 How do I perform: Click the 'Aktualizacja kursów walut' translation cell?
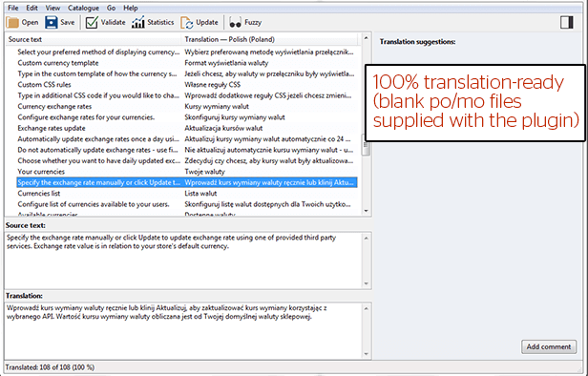point(223,128)
